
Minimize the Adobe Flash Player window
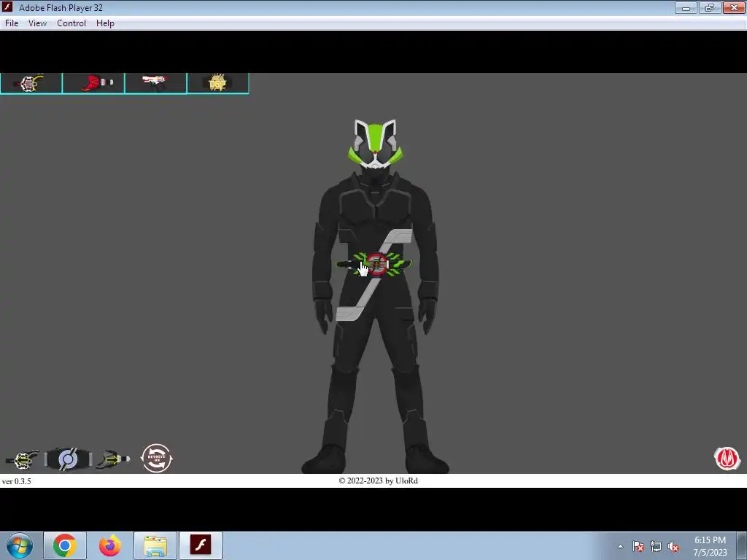(x=686, y=7)
